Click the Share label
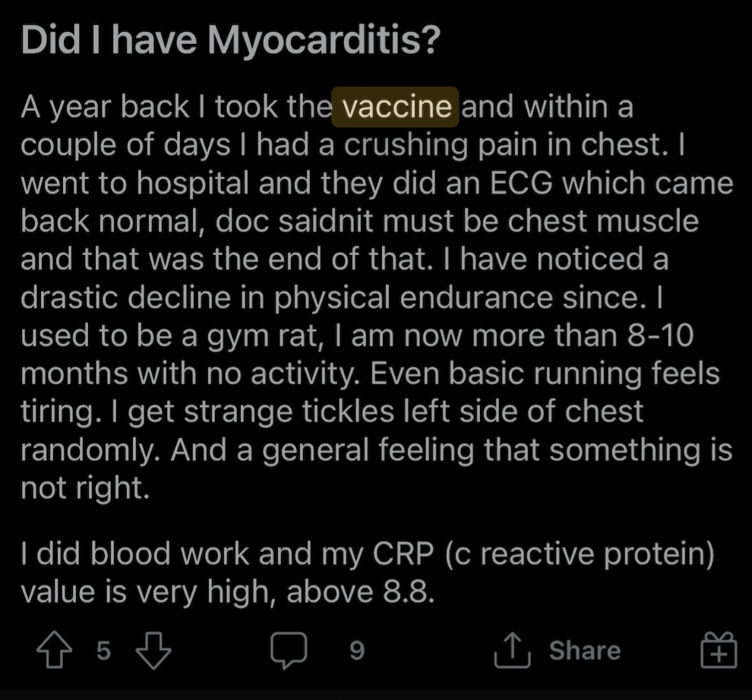The width and height of the screenshot is (752, 700). coord(585,651)
